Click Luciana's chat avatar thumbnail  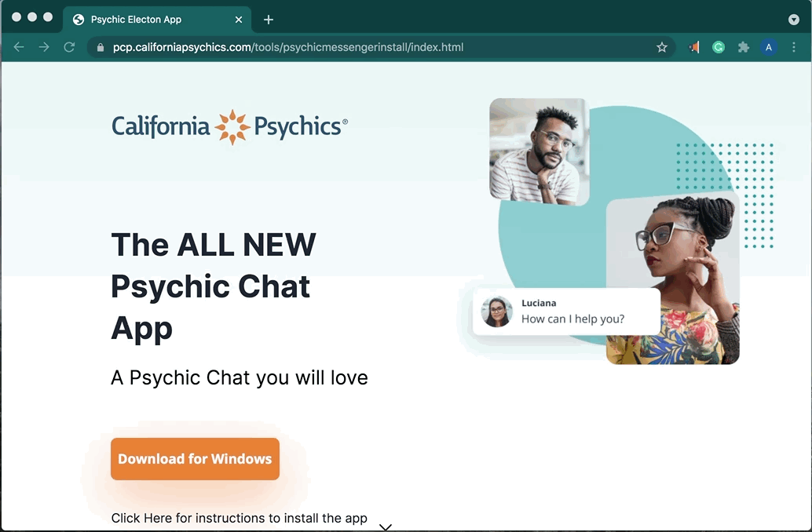[497, 312]
